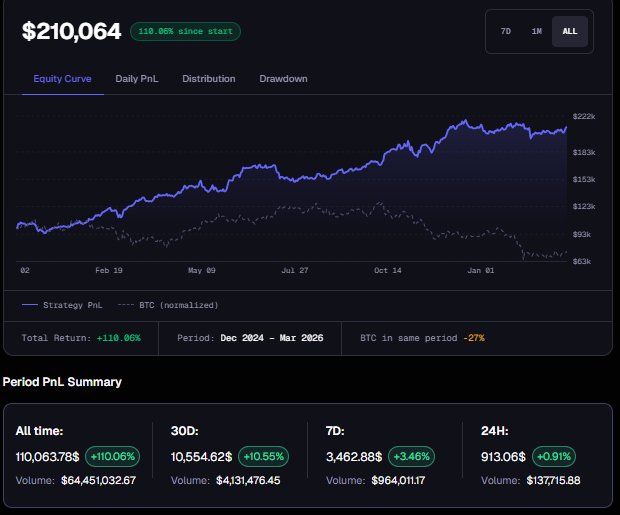Click the $63k y-axis label
Viewport: 620px width, 515px height.
point(582,261)
